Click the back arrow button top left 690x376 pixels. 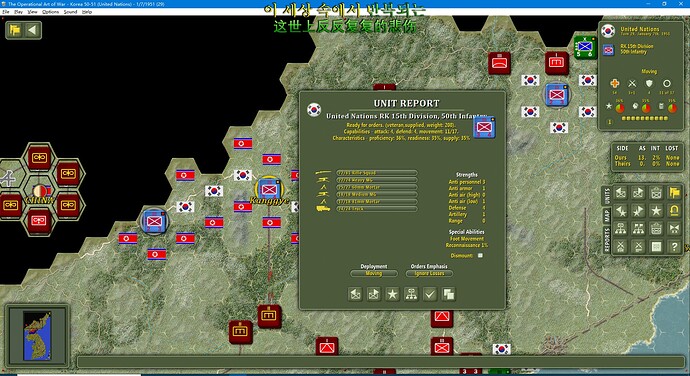32,30
